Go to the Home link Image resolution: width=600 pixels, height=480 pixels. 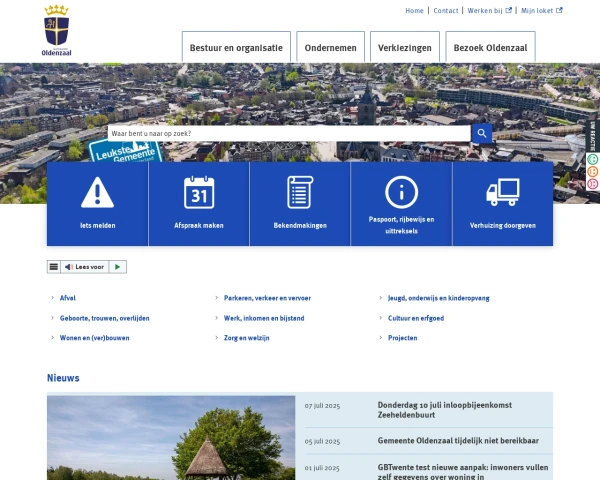[414, 11]
